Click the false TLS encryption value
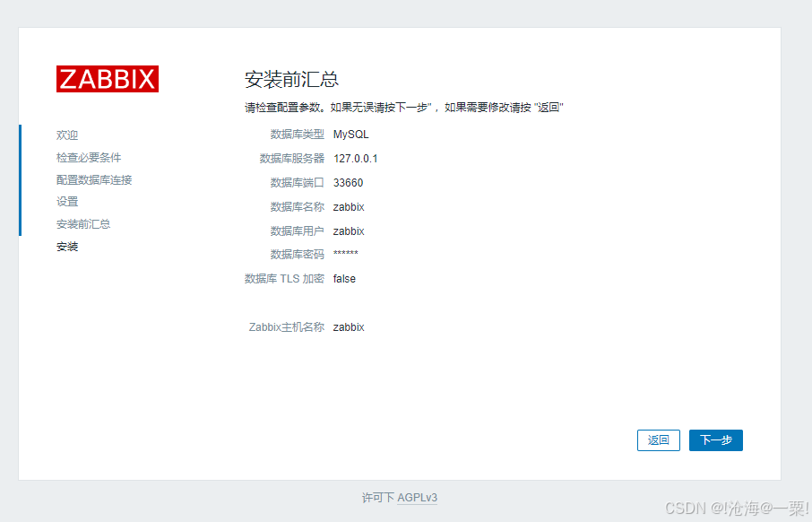812x522 pixels. [344, 279]
